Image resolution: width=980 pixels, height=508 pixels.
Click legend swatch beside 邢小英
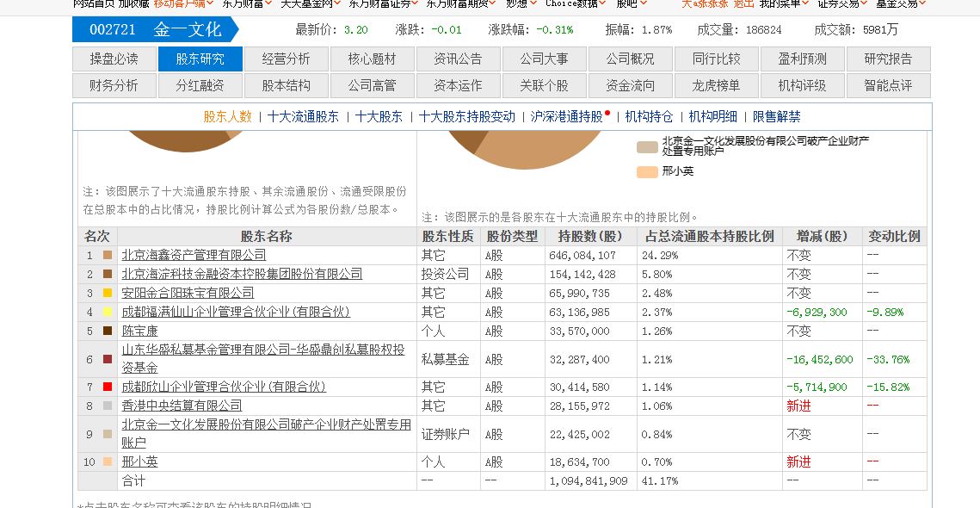pos(647,172)
